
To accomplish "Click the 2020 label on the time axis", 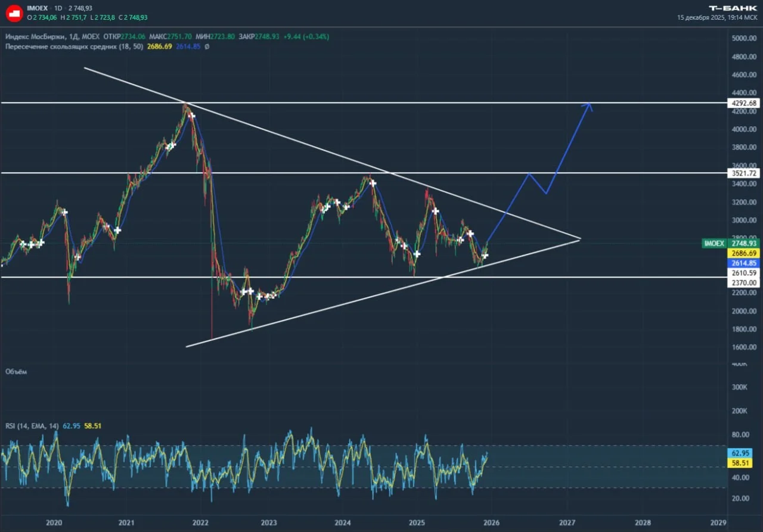I will (x=54, y=522).
